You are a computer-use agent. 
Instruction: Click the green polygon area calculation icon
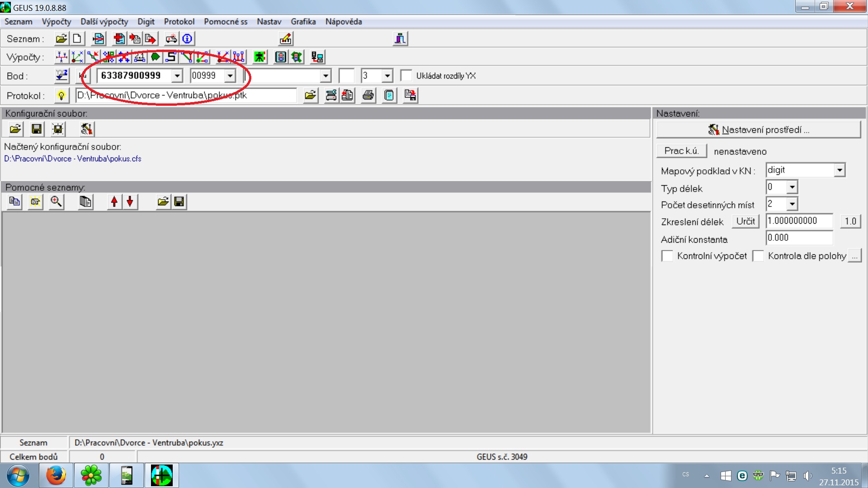[155, 57]
